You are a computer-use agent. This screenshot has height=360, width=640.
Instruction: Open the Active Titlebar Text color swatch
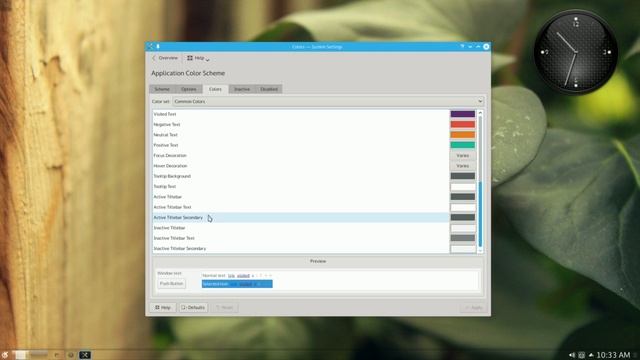click(x=462, y=207)
